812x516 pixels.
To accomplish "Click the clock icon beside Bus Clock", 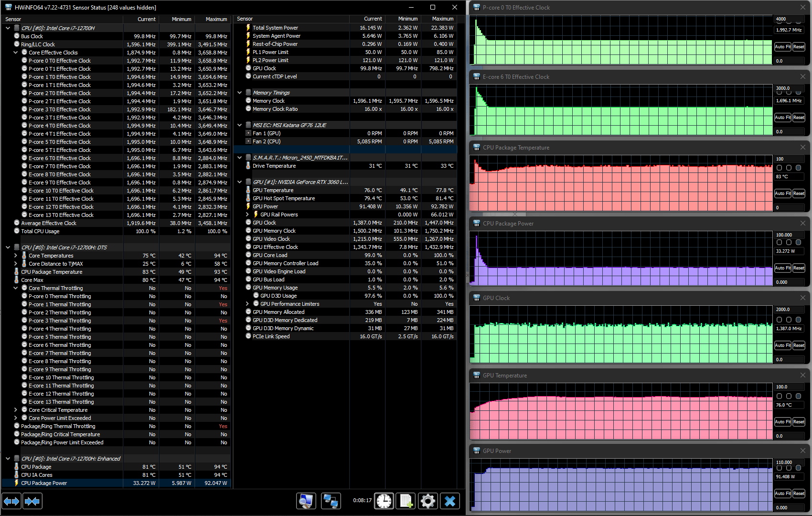I will point(17,36).
